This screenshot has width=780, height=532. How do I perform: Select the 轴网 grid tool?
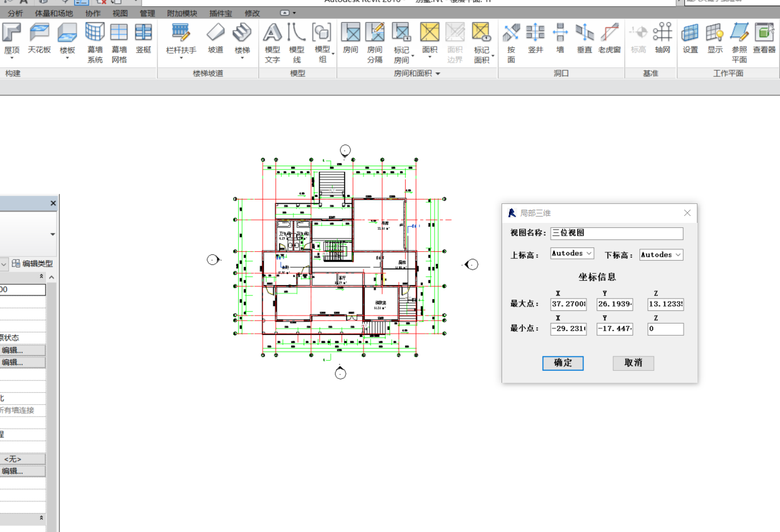tap(662, 38)
